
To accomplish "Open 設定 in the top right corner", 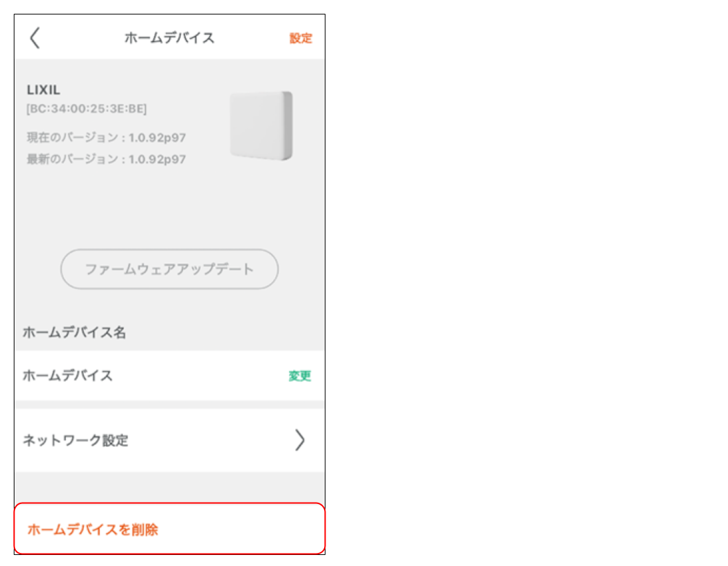I will pos(303,39).
